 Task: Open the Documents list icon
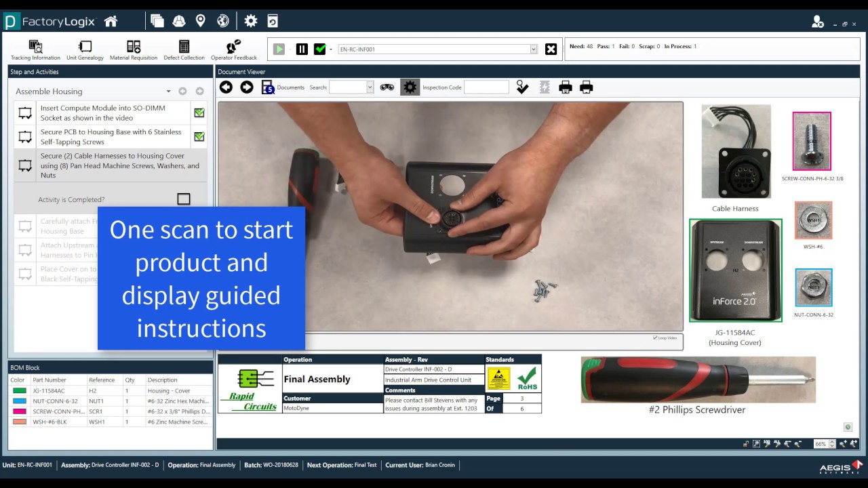pyautogui.click(x=268, y=87)
